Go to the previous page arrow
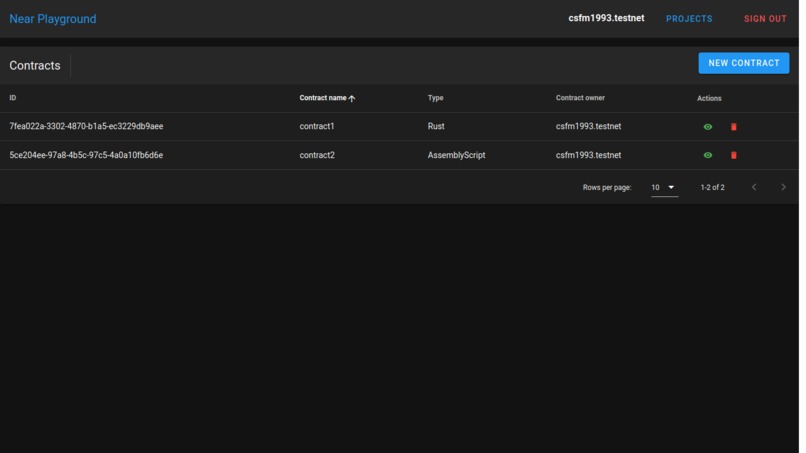This screenshot has height=453, width=806. [x=754, y=187]
